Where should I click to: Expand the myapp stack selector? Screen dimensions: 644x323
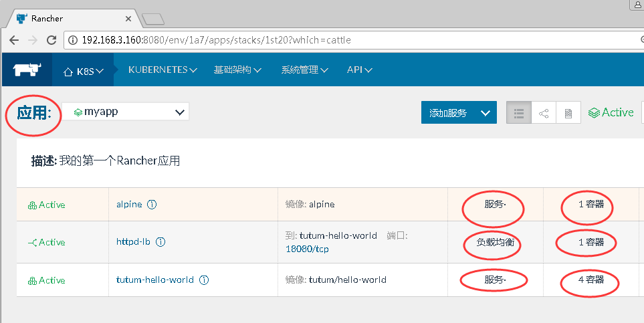click(125, 112)
